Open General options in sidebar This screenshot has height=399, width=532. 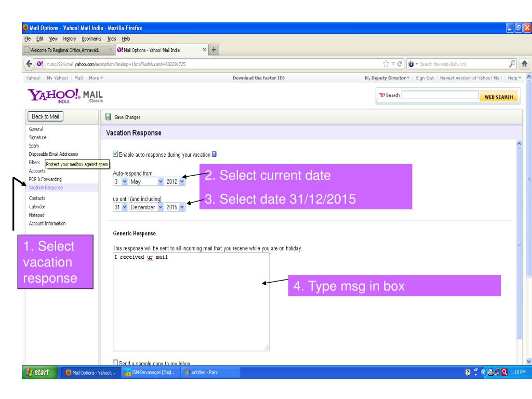pos(36,129)
